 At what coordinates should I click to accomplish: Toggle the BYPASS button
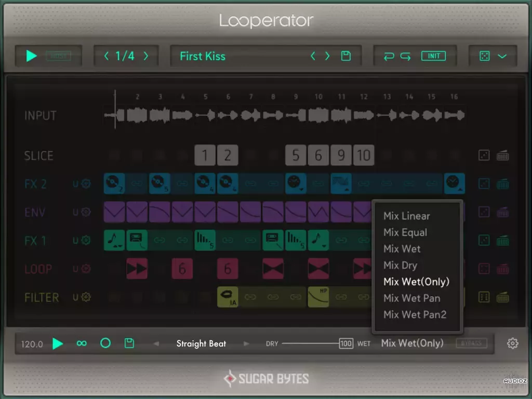click(x=472, y=343)
